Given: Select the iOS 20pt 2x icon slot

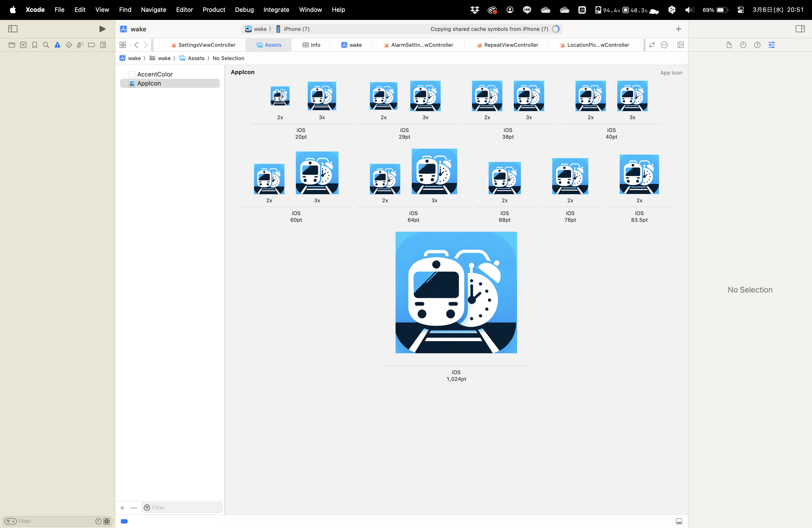Looking at the screenshot, I should coord(280,96).
